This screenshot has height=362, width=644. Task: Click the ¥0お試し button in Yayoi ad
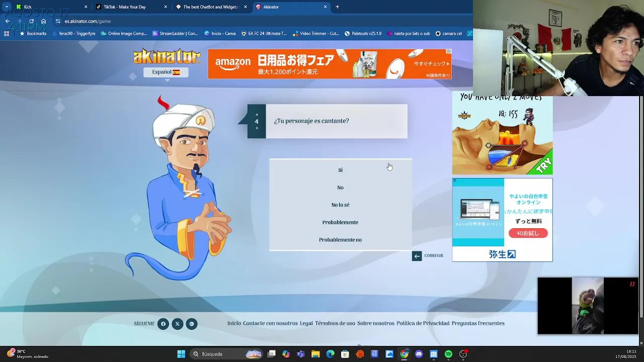coord(528,233)
